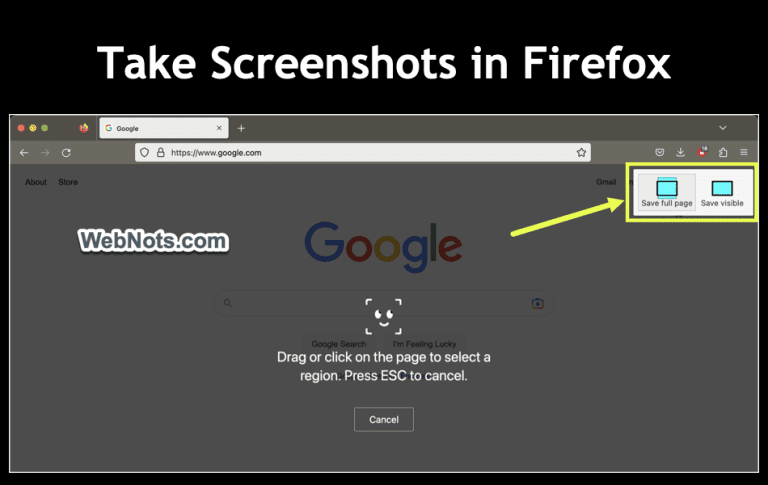Open the Firefox hamburger application menu
This screenshot has height=485, width=768.
[x=744, y=152]
